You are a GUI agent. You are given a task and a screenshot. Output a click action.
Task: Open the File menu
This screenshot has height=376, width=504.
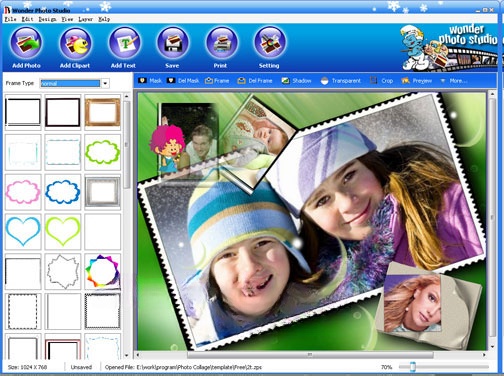(x=10, y=19)
